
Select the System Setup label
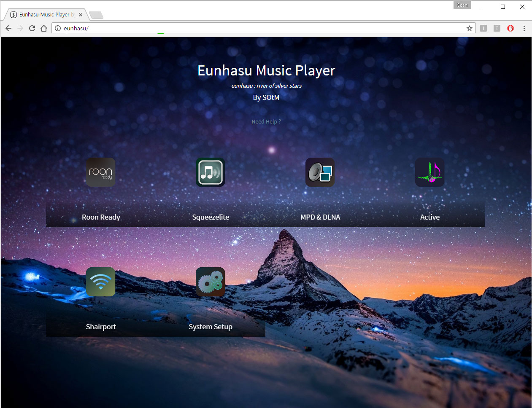click(211, 327)
